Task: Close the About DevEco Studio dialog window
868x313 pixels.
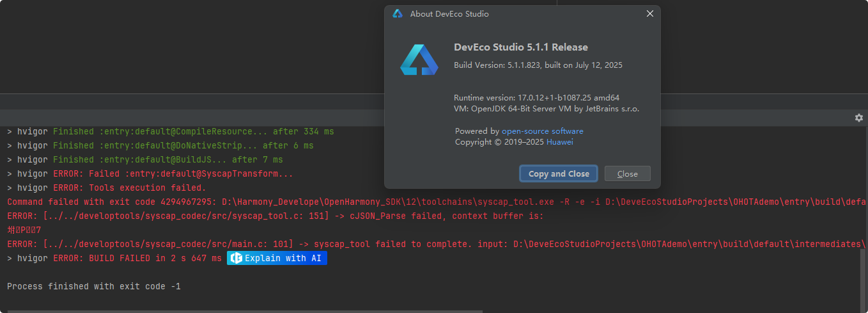Action: coord(650,13)
